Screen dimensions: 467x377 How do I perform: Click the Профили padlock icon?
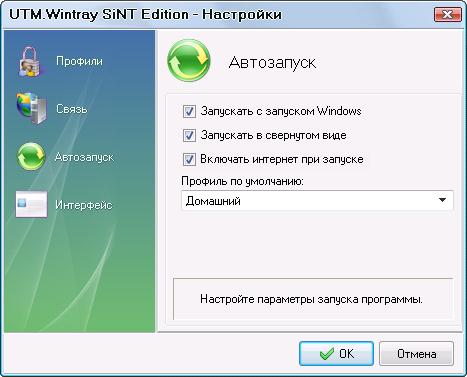tap(29, 62)
